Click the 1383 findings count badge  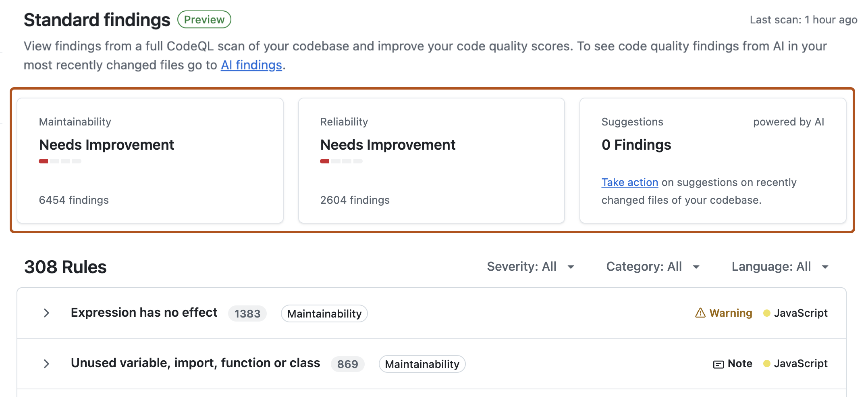(247, 313)
